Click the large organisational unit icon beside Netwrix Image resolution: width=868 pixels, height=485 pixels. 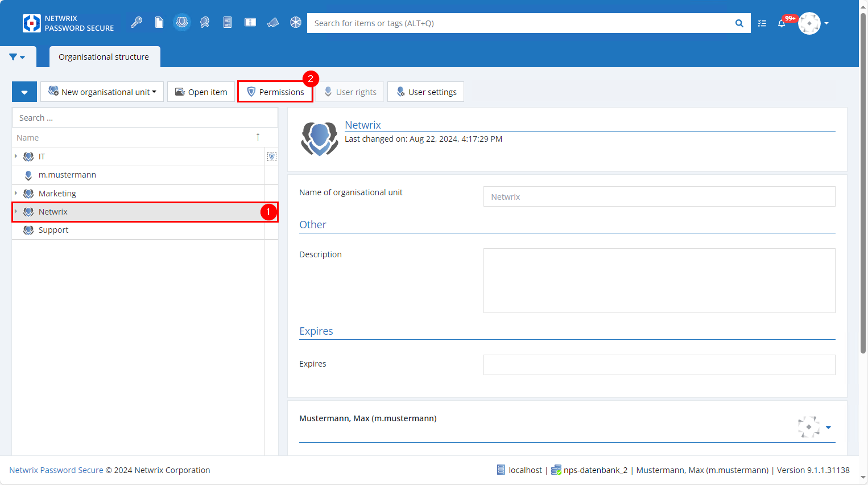pyautogui.click(x=319, y=138)
